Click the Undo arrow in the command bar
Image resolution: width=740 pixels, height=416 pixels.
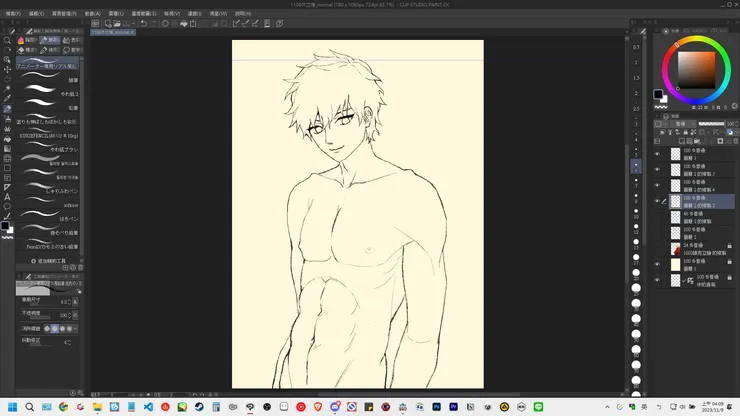143,23
